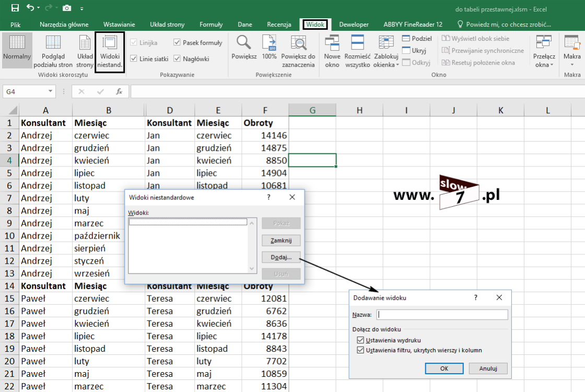
Task: Open the Dane tab
Action: (x=245, y=25)
